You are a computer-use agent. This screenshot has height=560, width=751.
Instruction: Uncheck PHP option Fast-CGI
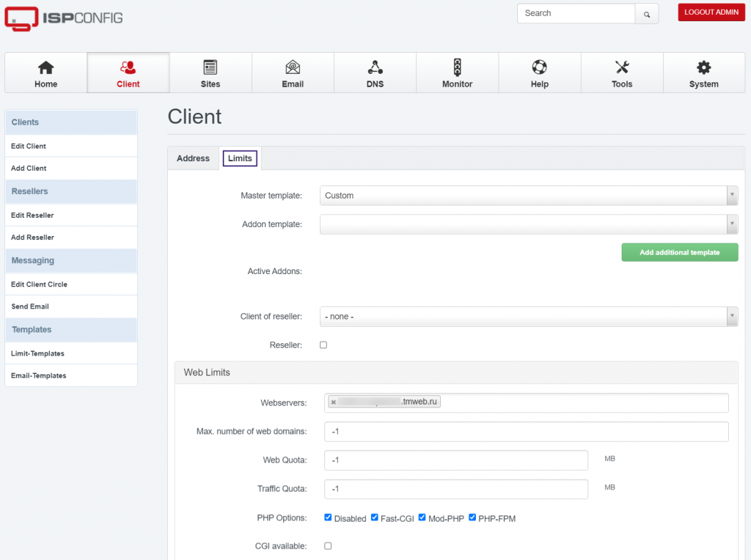point(375,517)
